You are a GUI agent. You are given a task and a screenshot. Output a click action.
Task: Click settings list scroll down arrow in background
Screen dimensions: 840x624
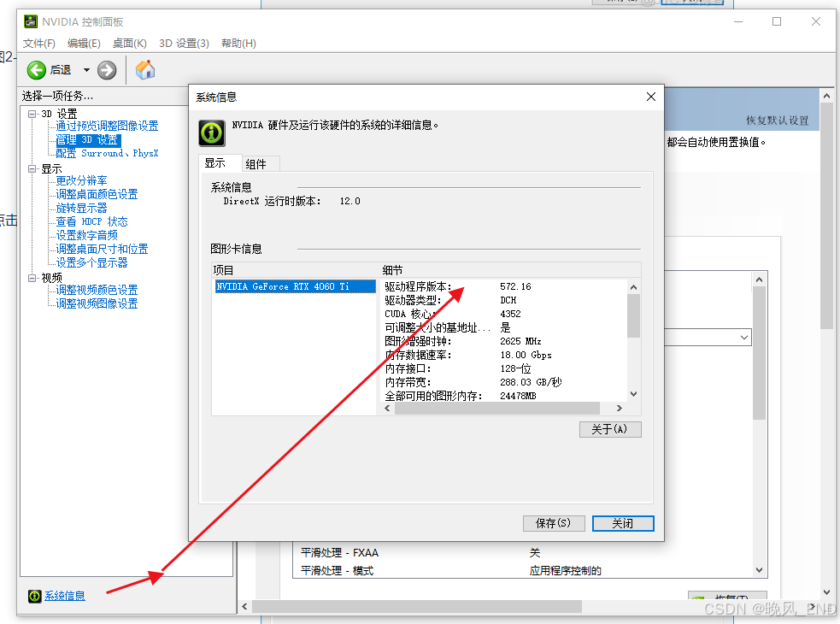point(759,570)
